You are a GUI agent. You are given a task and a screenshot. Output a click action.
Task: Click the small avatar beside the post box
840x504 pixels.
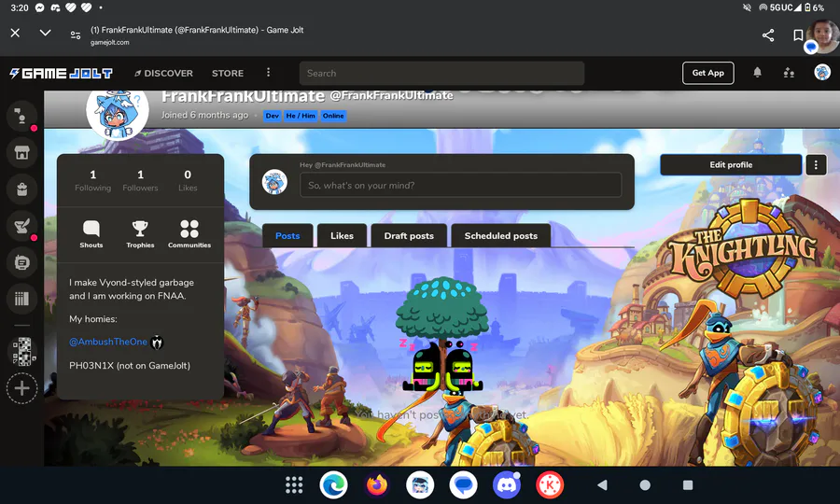(x=274, y=182)
